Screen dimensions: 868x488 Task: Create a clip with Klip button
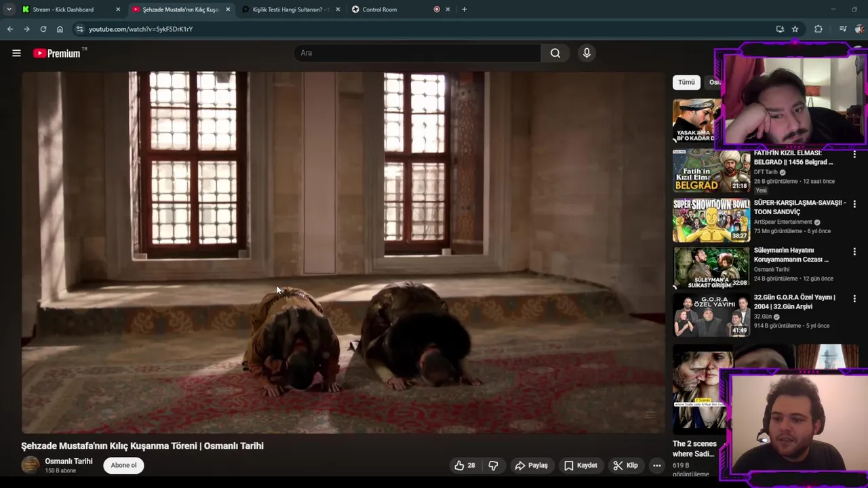coord(625,466)
